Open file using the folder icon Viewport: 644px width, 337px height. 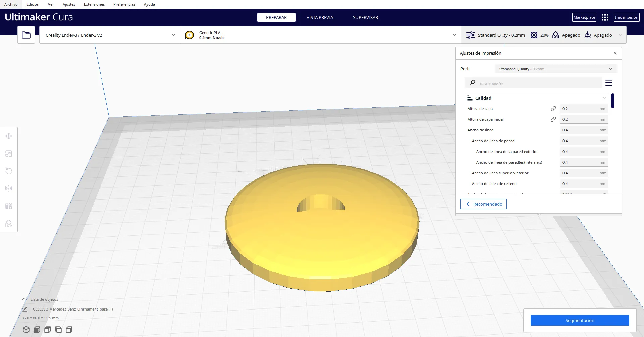26,35
